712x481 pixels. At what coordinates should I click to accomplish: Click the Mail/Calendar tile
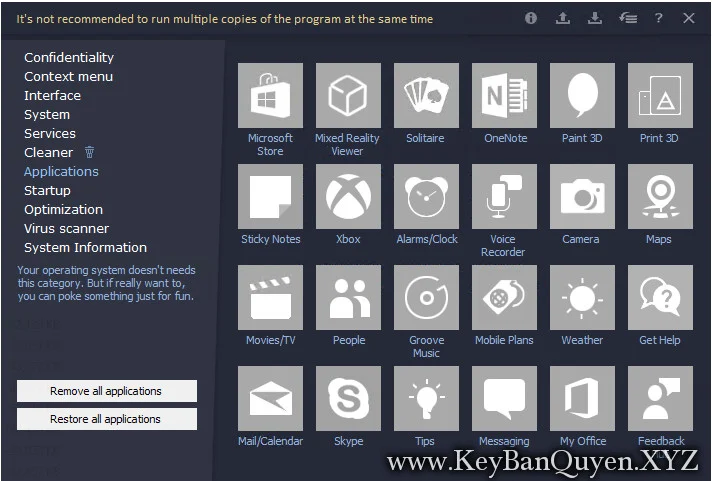(270, 398)
